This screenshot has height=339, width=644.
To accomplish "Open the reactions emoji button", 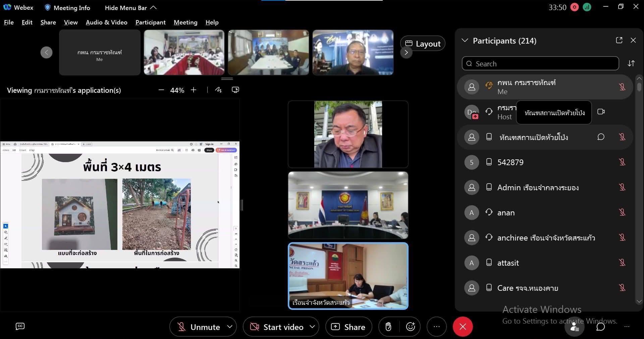I will point(411,327).
